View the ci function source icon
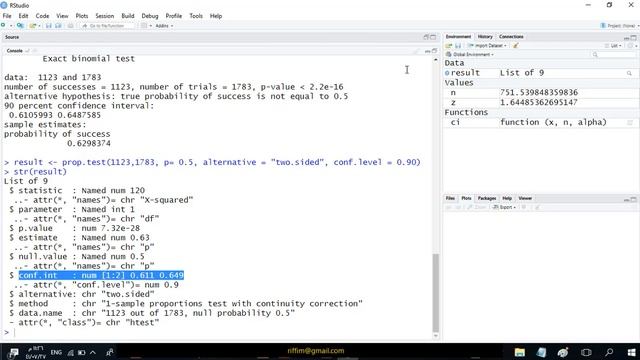Viewport: 640px width, 360px height. pos(630,122)
